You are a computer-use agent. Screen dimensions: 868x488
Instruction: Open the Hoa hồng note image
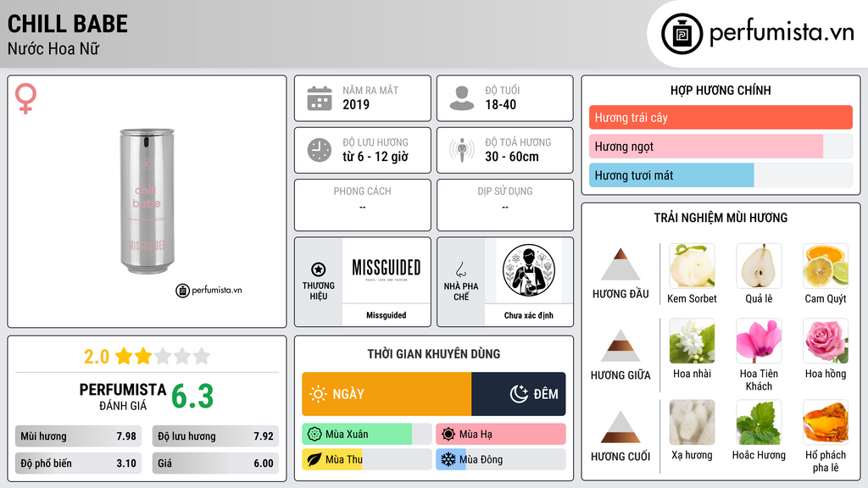(826, 341)
